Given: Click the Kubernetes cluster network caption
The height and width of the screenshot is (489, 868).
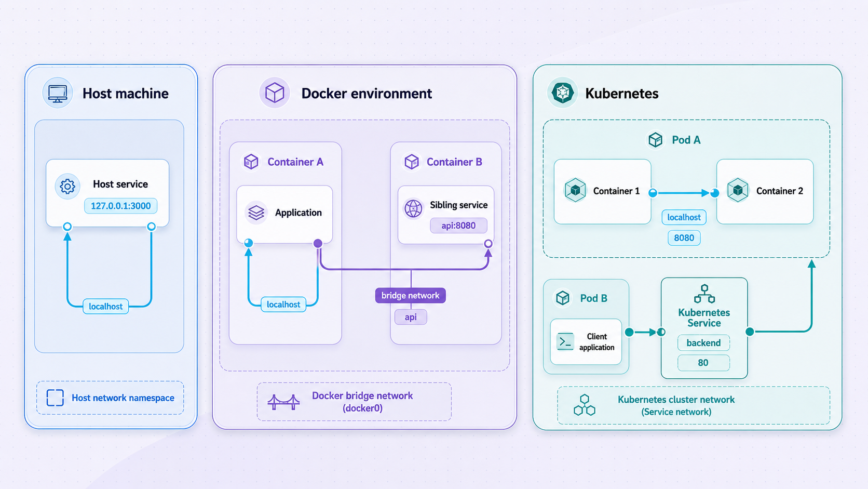Looking at the screenshot, I should (676, 405).
